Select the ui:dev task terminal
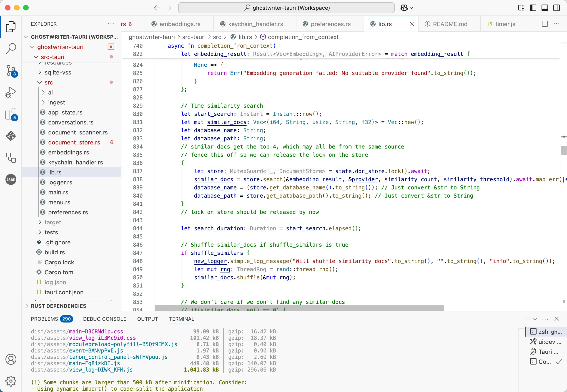Screen dimensions: 567x392 pos(546,342)
